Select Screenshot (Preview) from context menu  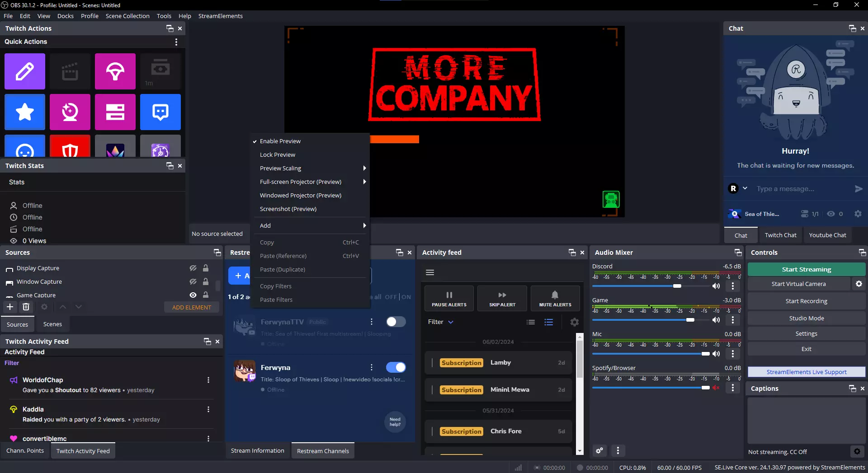[288, 209]
